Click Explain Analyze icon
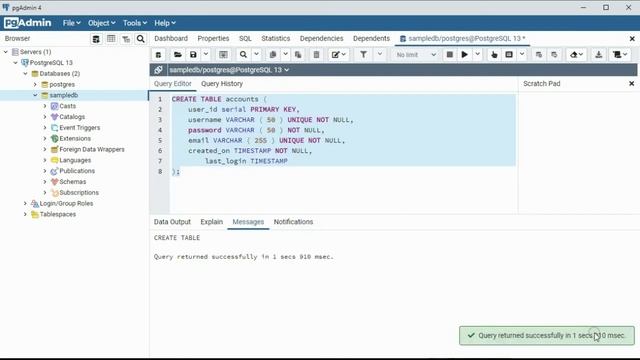 click(x=509, y=55)
